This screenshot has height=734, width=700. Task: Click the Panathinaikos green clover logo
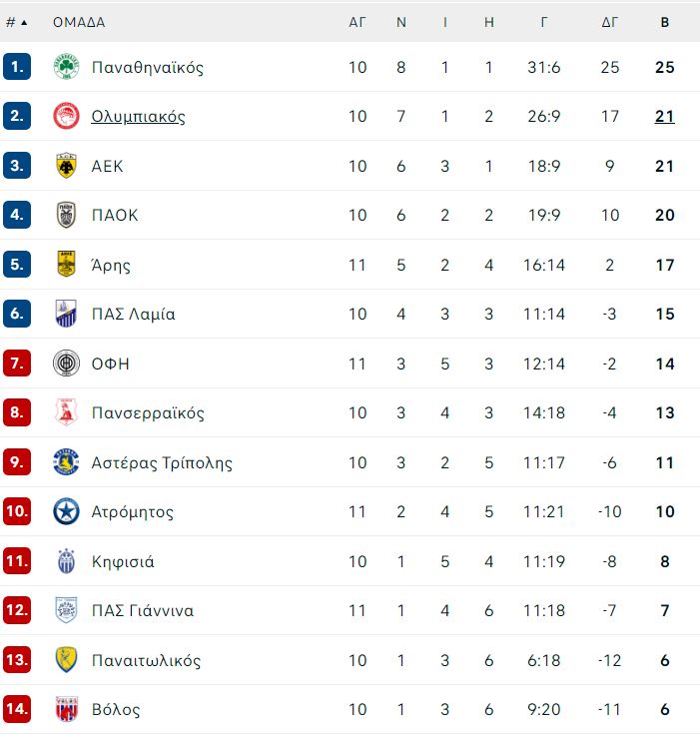click(66, 67)
